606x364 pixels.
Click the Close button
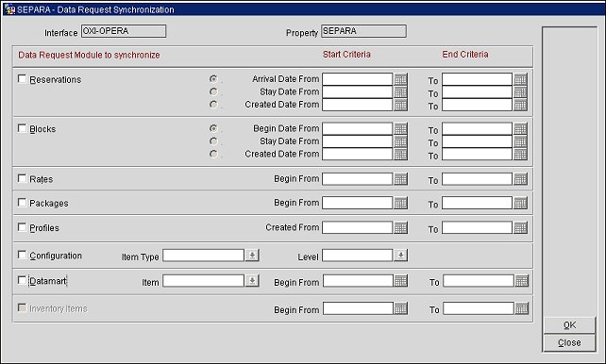pos(569,342)
